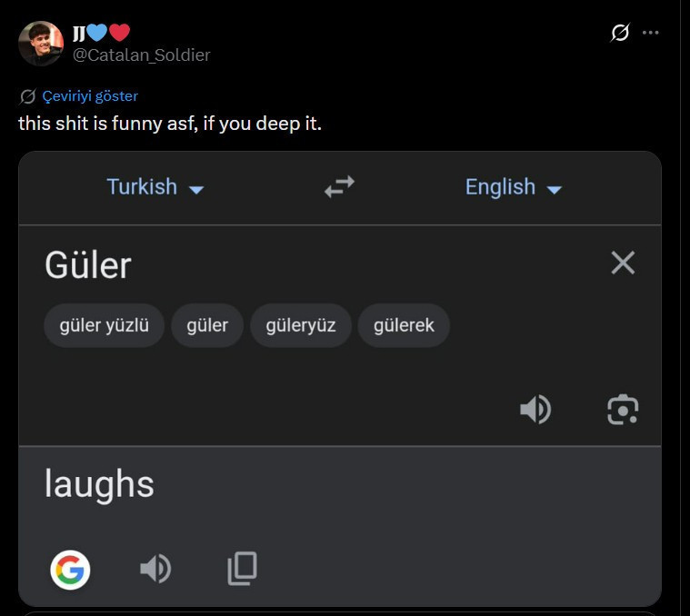
Task: Click "Çeviriyi göster" translation link
Action: (90, 96)
